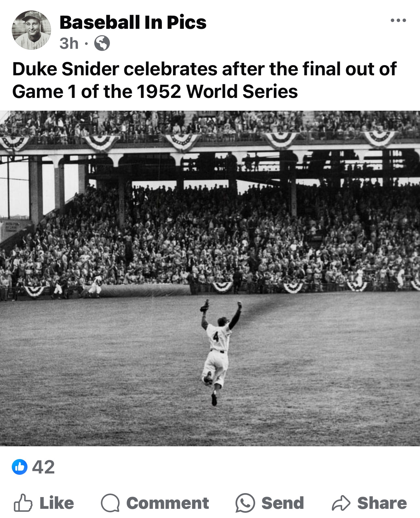Click the 1952 World Series caption line

point(155,91)
